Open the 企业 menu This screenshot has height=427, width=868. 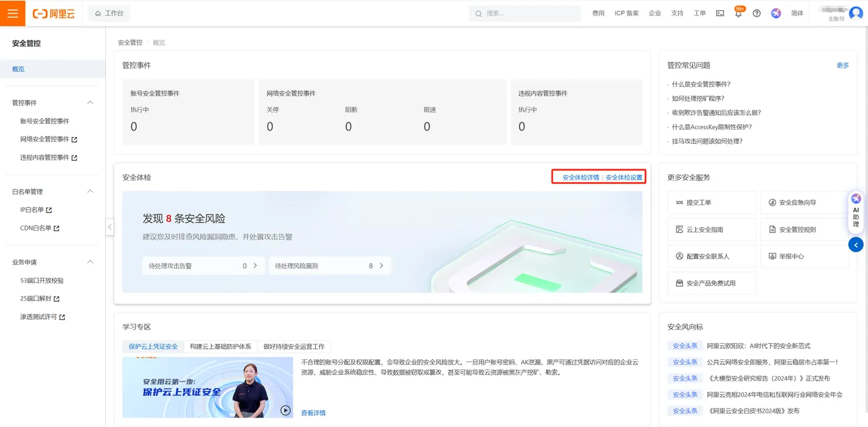tap(655, 13)
